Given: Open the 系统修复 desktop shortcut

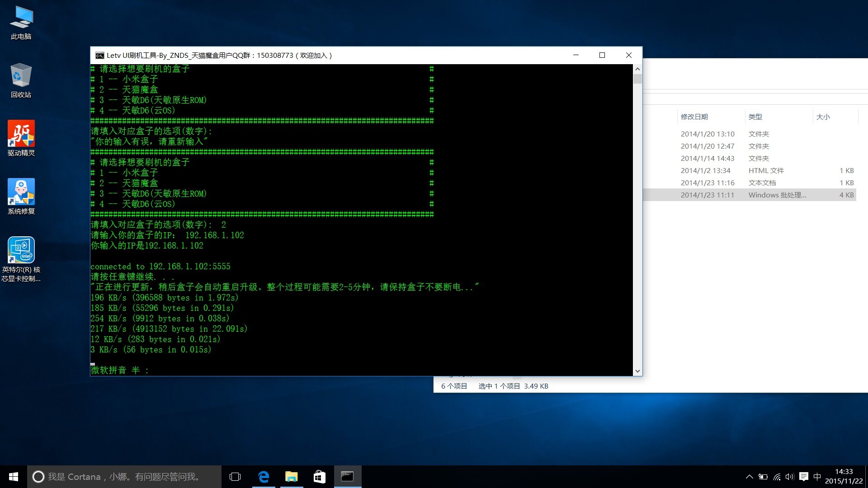Looking at the screenshot, I should point(21,197).
